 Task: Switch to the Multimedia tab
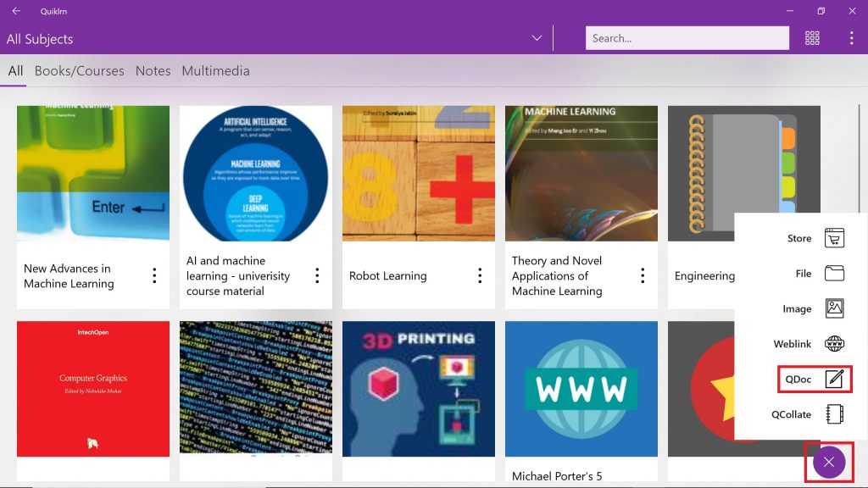point(215,71)
